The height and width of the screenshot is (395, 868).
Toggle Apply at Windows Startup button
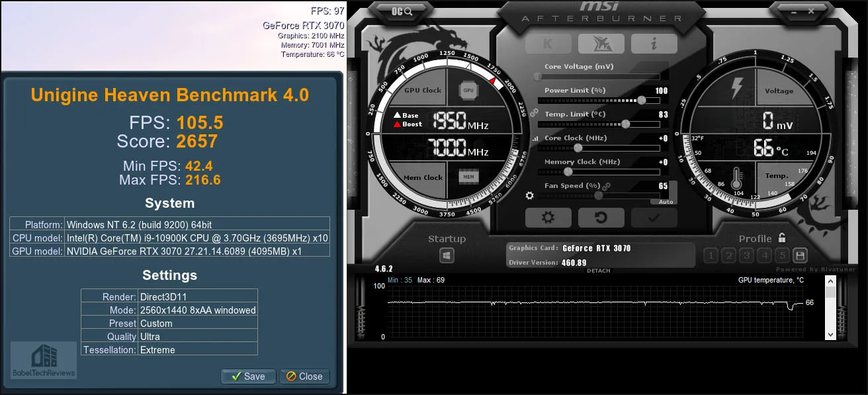pos(447,255)
